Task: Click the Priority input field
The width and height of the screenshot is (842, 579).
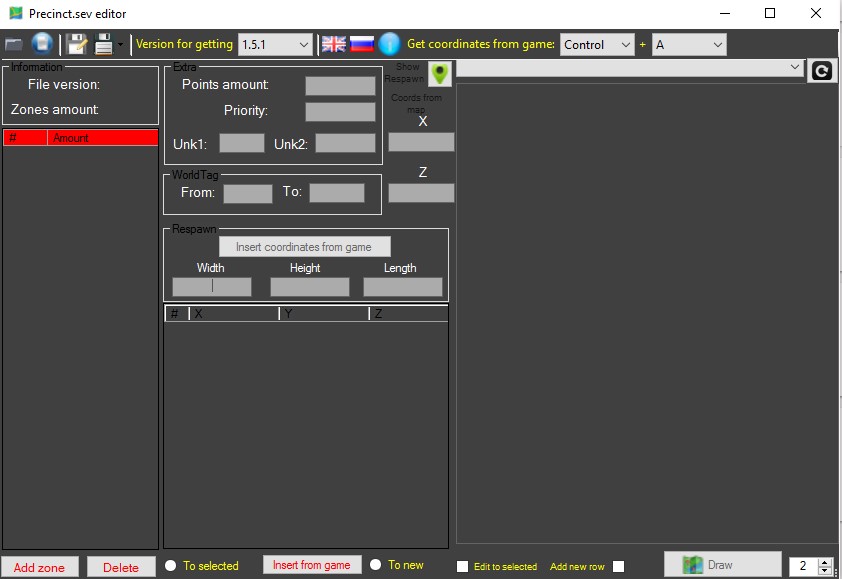Action: [340, 112]
